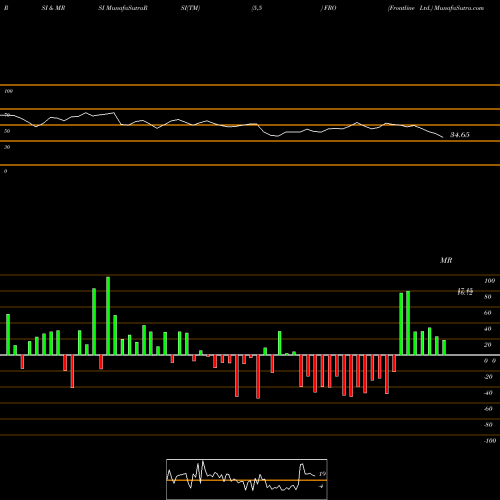Click the -20 label on the MR axis

coord(488,377)
